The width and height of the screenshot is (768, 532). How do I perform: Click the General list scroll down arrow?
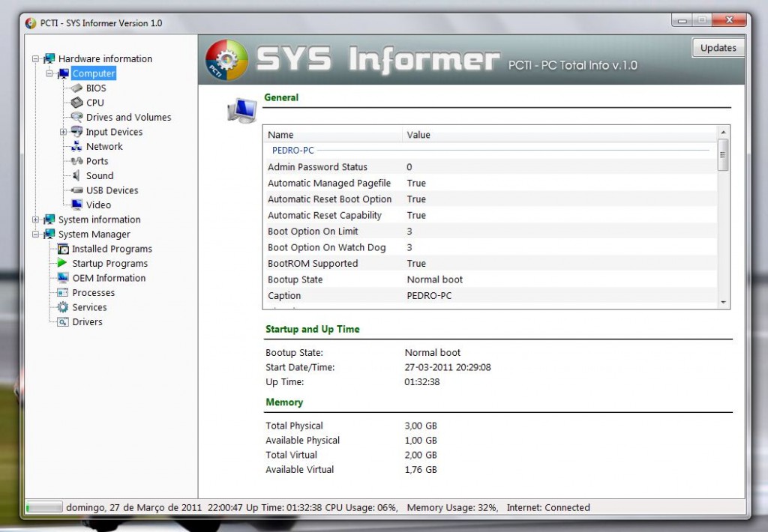(723, 303)
